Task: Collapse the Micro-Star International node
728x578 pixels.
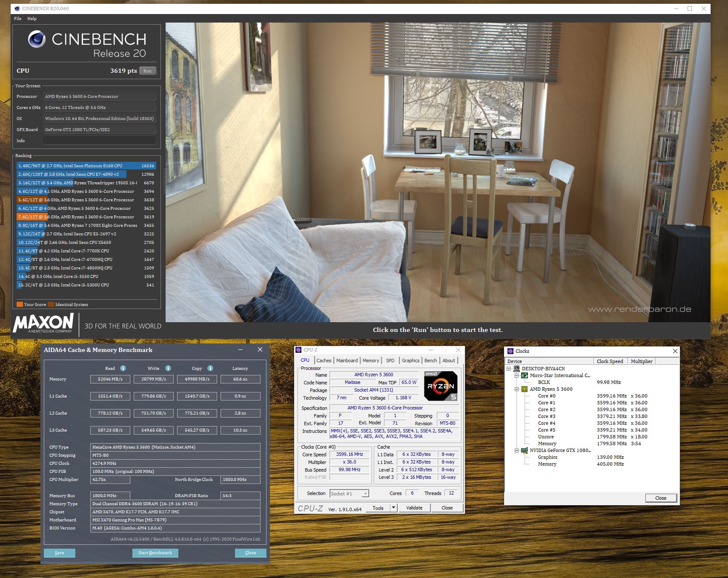Action: coord(516,375)
